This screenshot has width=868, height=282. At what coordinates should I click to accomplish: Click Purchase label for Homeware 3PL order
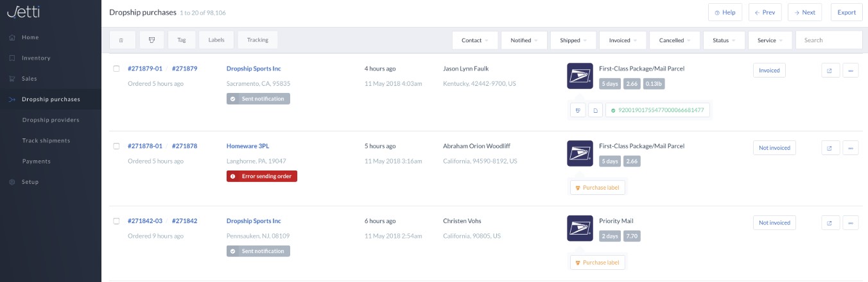(x=597, y=188)
